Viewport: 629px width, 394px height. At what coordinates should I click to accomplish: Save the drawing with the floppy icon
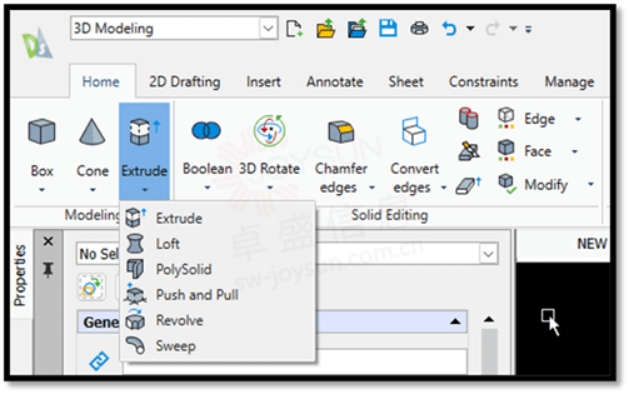click(388, 28)
